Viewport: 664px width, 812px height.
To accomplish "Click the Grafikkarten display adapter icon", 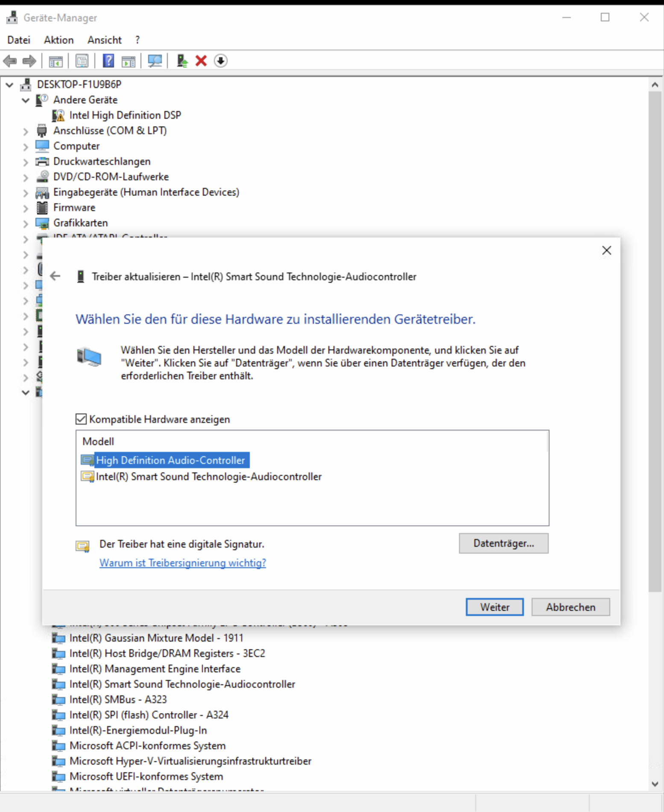I will tap(42, 223).
